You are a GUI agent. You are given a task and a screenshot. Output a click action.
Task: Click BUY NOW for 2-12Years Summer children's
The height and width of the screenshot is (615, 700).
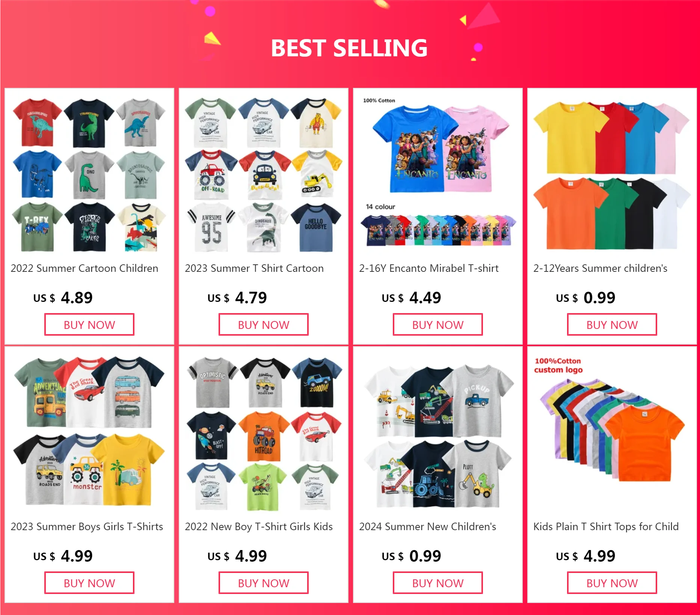tap(612, 324)
